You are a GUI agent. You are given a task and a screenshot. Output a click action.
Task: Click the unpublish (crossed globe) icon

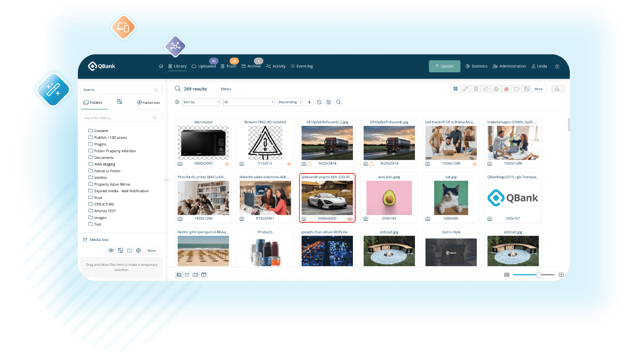click(x=506, y=89)
